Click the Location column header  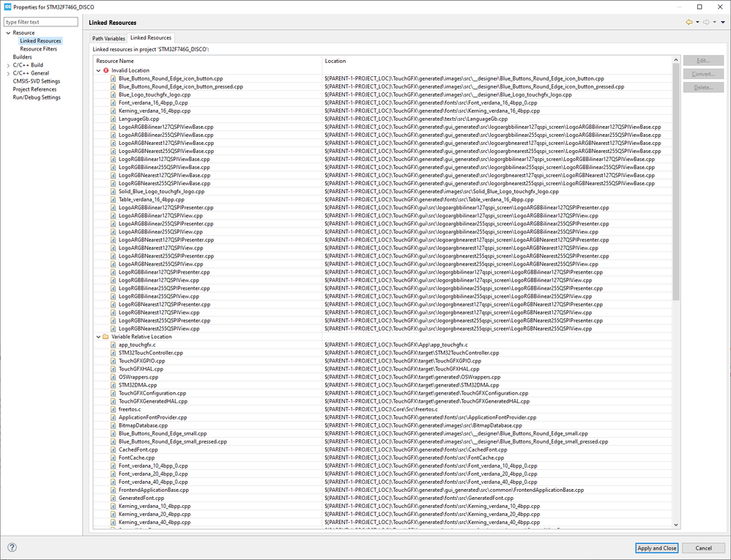[497, 61]
